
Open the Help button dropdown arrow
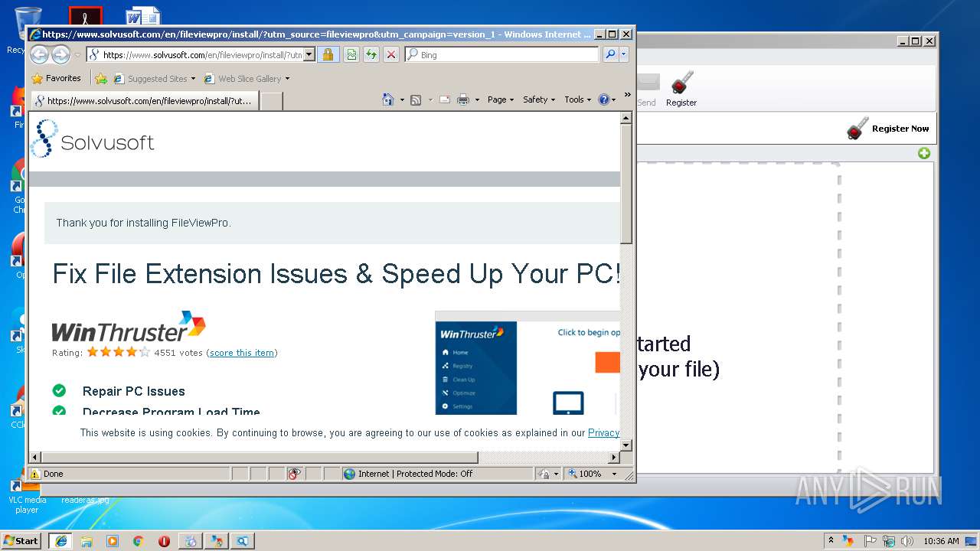(613, 99)
